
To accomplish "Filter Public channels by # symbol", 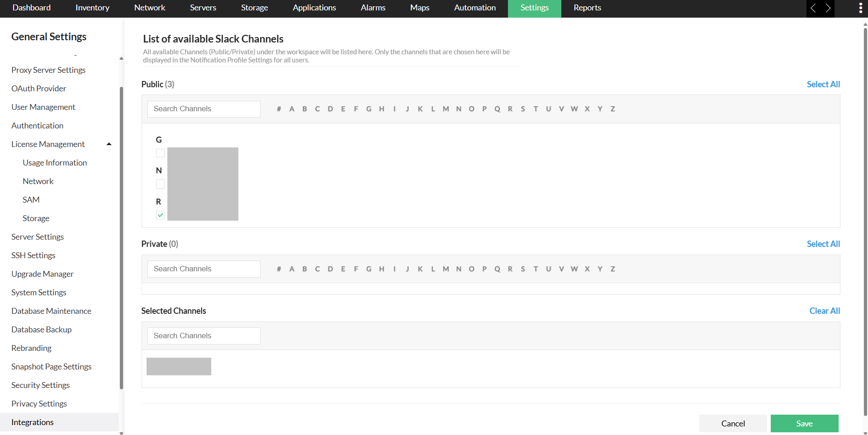I will coord(279,109).
